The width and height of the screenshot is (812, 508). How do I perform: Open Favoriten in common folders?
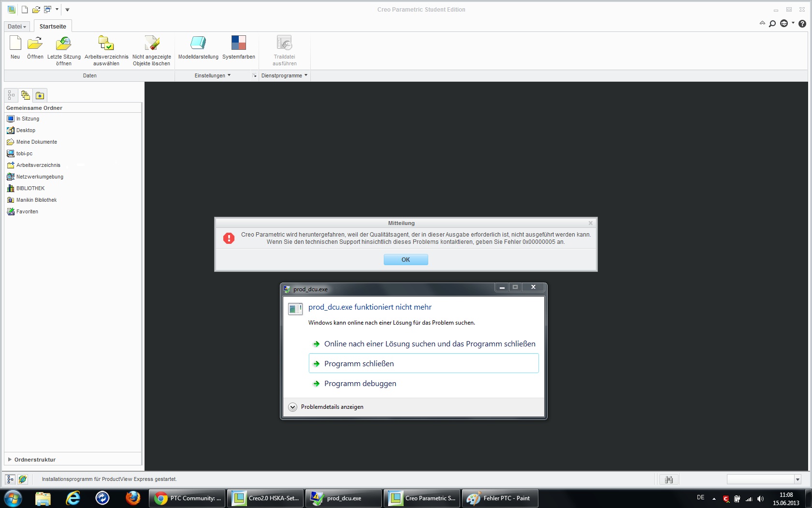point(27,211)
